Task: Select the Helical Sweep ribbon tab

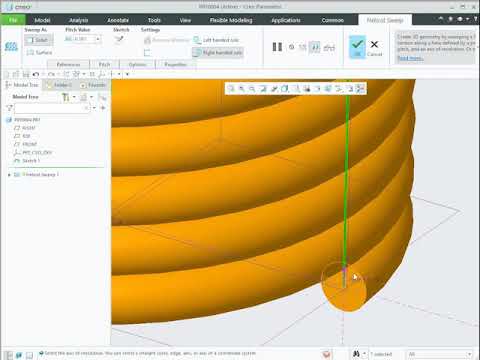Action: pos(385,20)
